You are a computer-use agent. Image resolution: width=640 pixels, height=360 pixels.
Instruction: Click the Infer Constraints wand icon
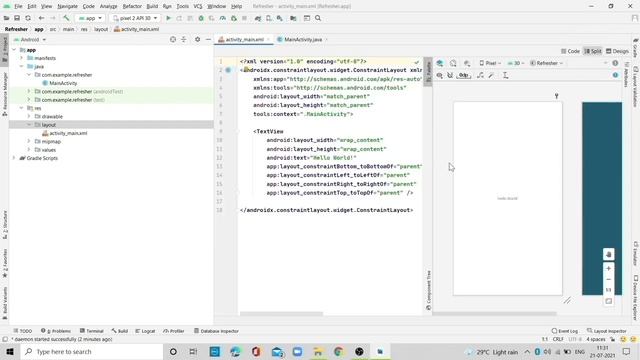(x=491, y=76)
